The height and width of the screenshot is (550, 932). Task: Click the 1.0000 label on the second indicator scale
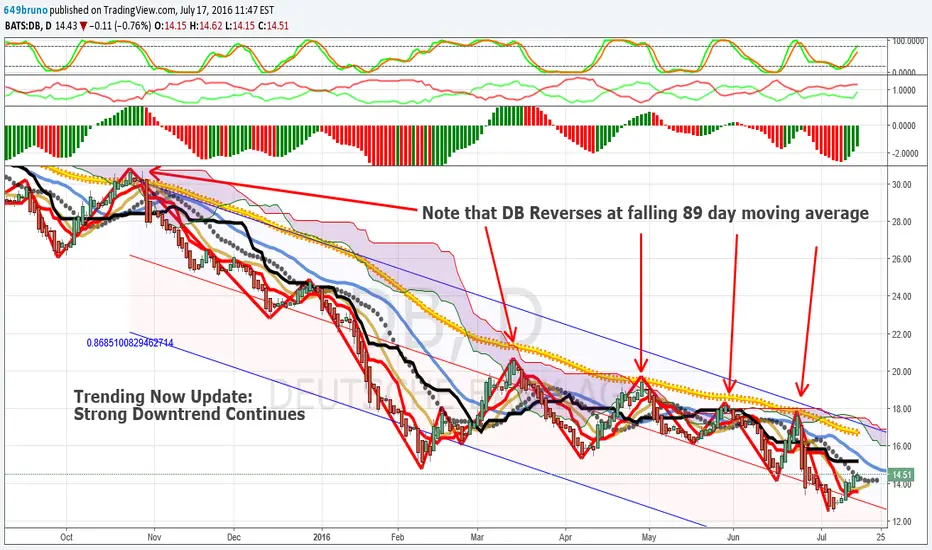click(903, 90)
